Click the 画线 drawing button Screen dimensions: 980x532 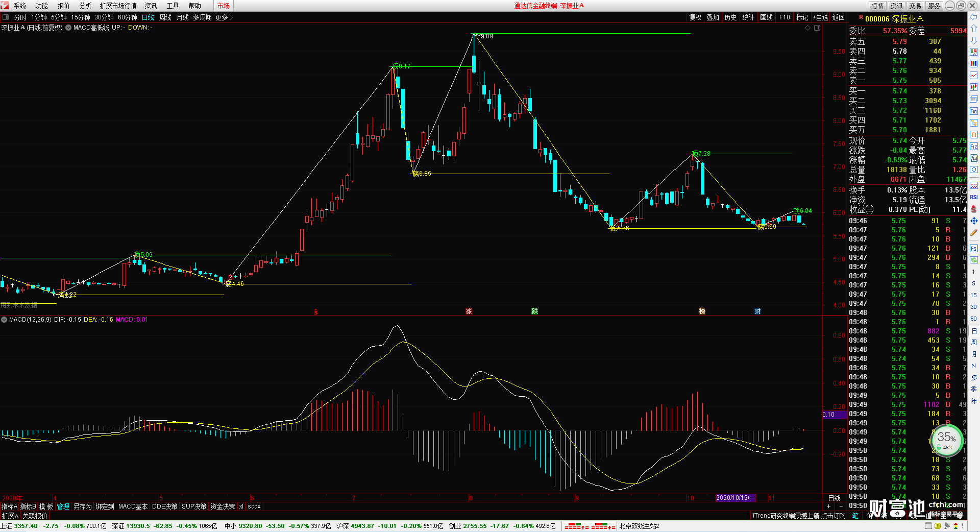tap(766, 17)
